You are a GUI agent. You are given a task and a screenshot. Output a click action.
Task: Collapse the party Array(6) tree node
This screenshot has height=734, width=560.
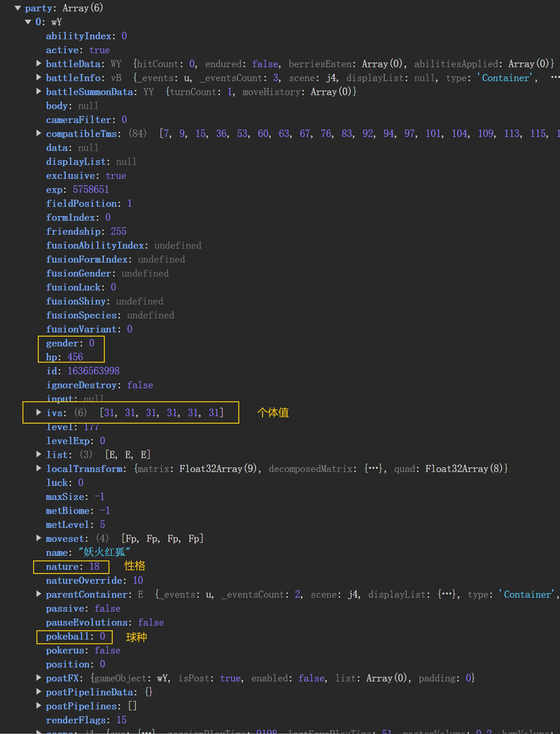(18, 8)
